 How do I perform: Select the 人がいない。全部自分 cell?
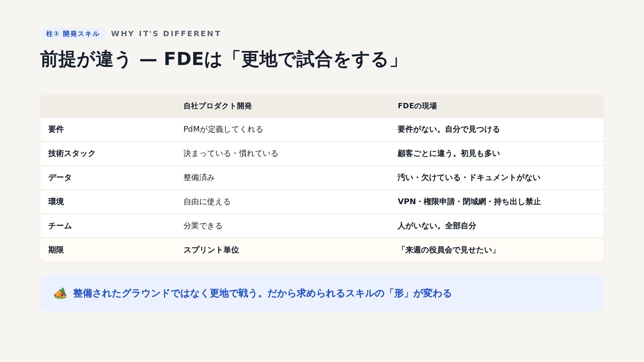pos(437,226)
